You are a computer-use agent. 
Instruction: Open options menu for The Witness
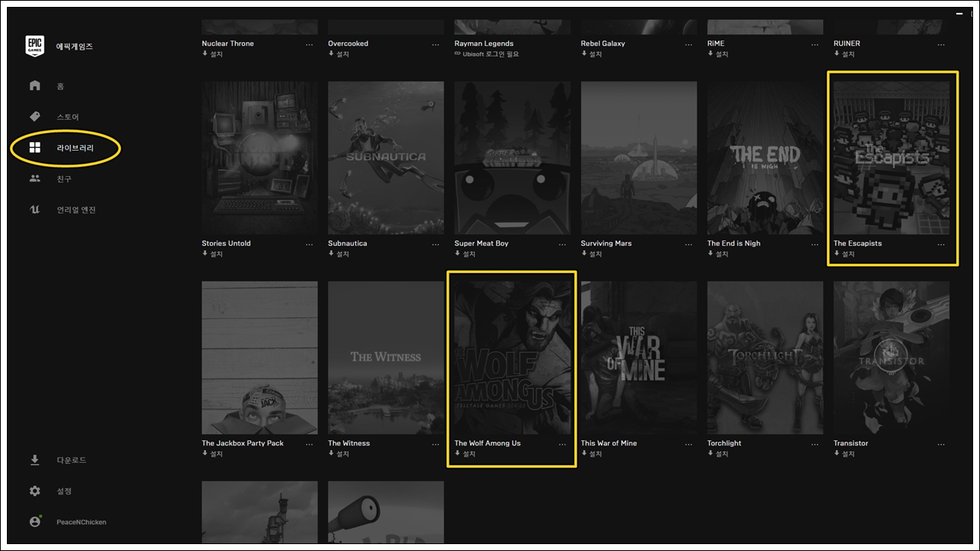pos(436,444)
